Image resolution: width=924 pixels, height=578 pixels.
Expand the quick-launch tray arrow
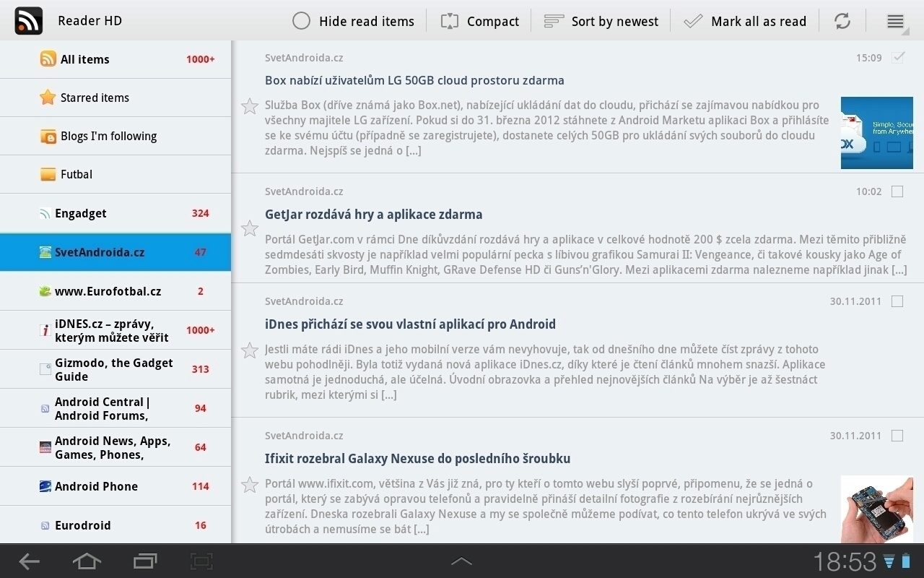462,561
